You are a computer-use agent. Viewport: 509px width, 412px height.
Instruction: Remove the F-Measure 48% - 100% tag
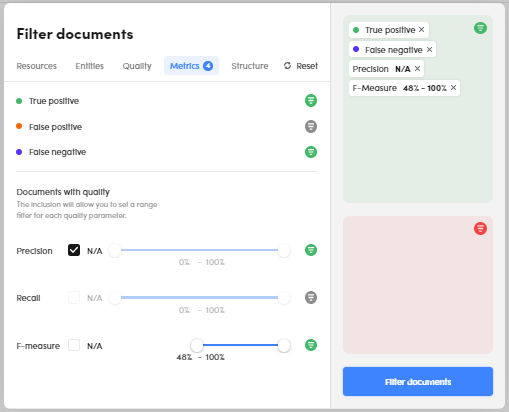(x=453, y=88)
